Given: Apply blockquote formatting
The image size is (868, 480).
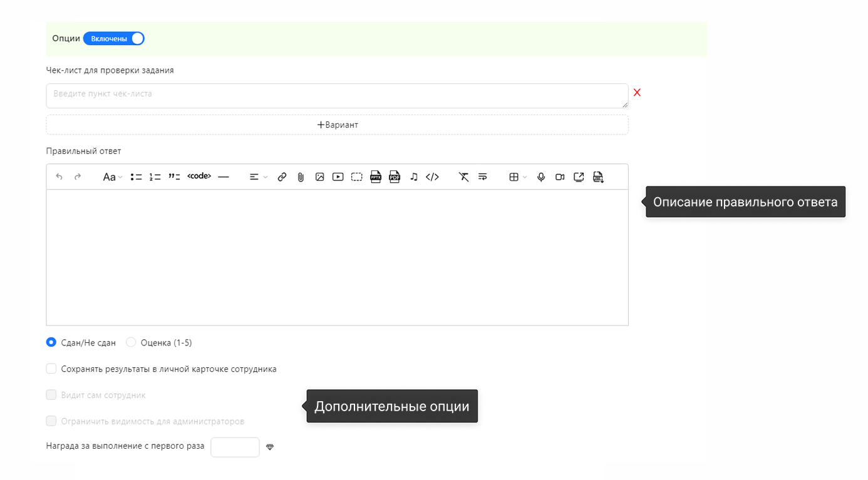Looking at the screenshot, I should click(x=174, y=177).
